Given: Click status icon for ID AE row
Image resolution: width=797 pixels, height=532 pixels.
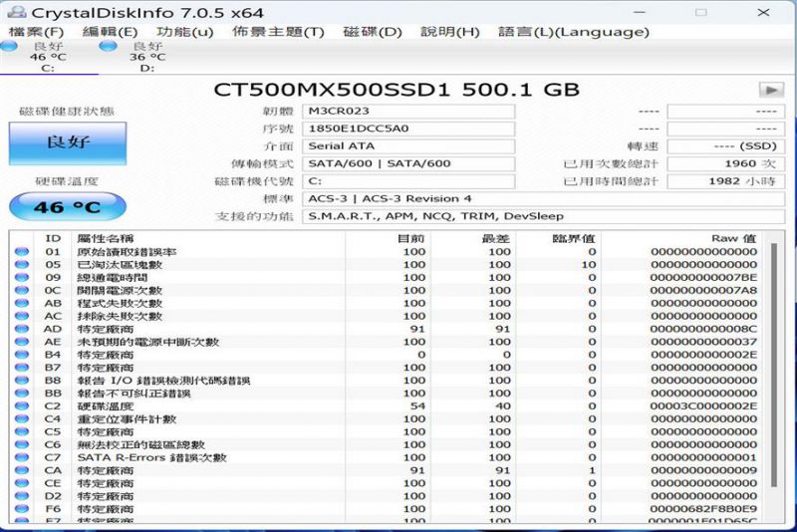Looking at the screenshot, I should [x=22, y=342].
